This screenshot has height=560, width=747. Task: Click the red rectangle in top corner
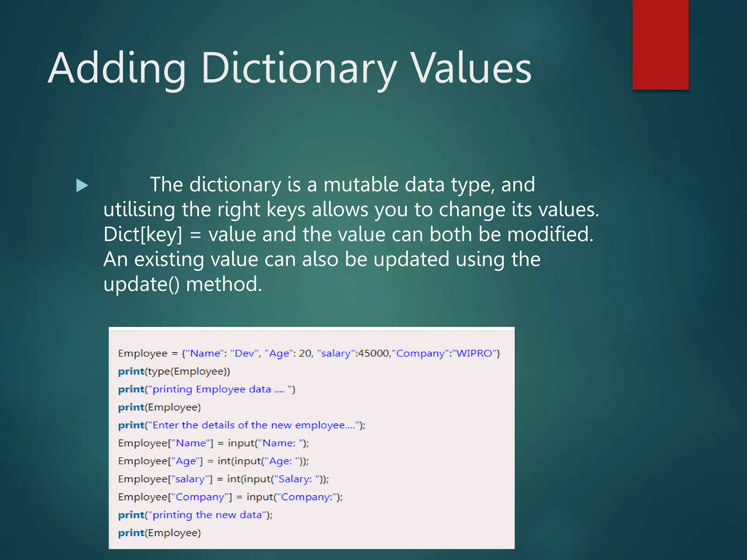tap(660, 44)
